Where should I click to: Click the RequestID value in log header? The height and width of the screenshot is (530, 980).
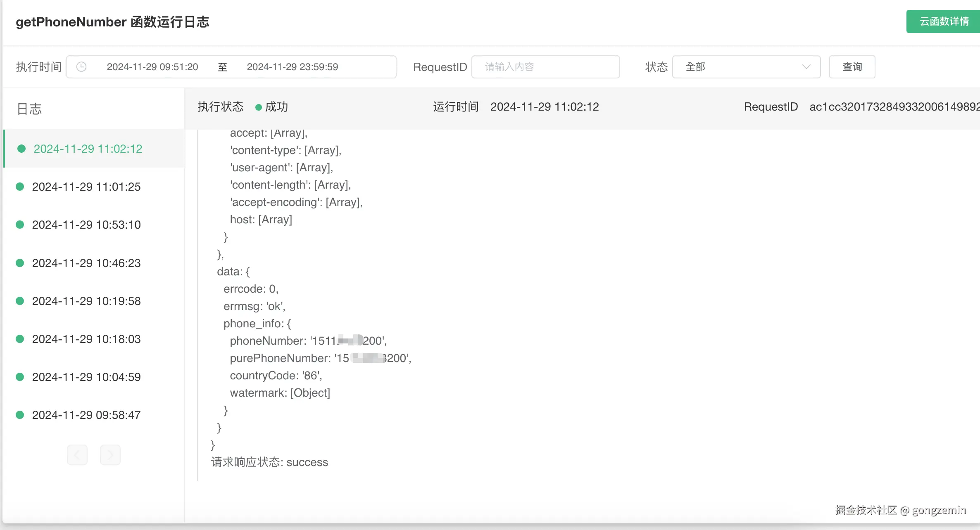[x=894, y=107]
